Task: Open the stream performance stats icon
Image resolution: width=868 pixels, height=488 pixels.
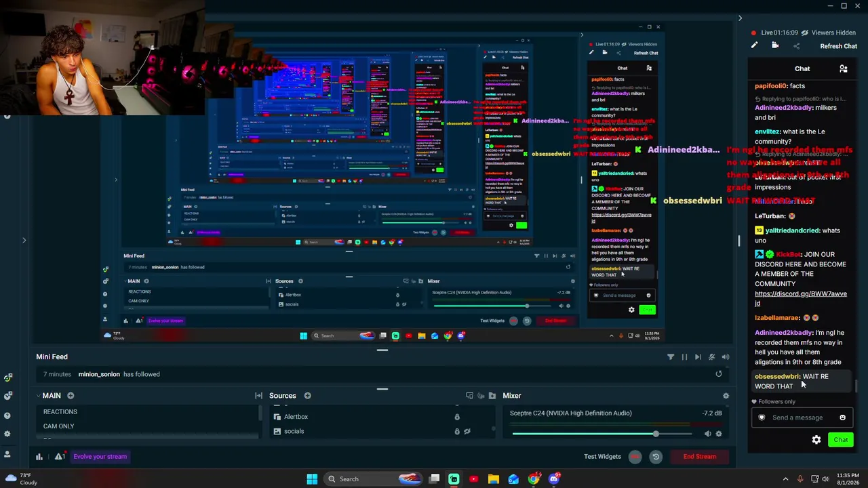Action: (39, 457)
